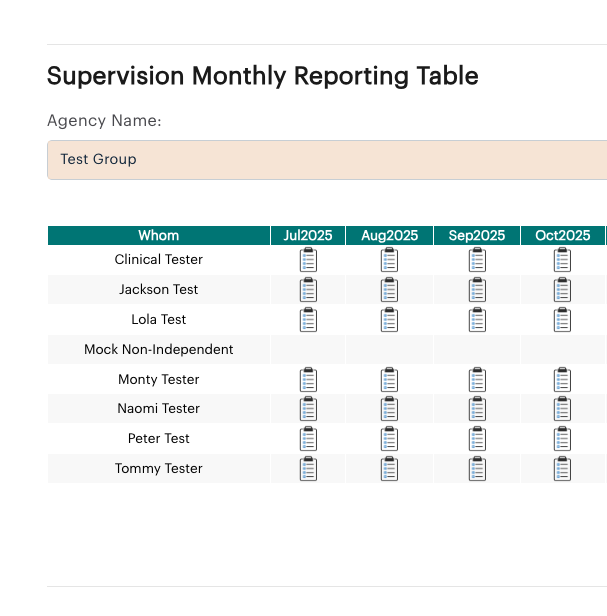607x616 pixels.
Task: Select the Whom column header
Action: [x=159, y=235]
